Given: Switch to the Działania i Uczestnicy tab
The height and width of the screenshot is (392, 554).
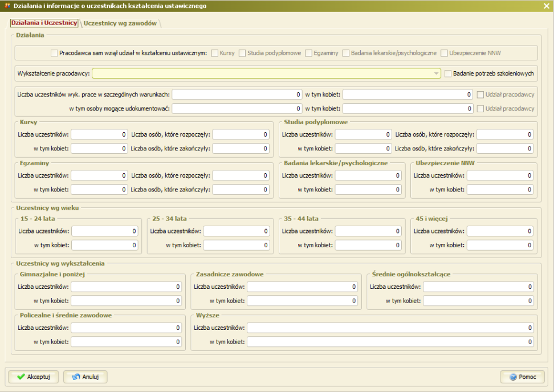Looking at the screenshot, I should pyautogui.click(x=44, y=23).
